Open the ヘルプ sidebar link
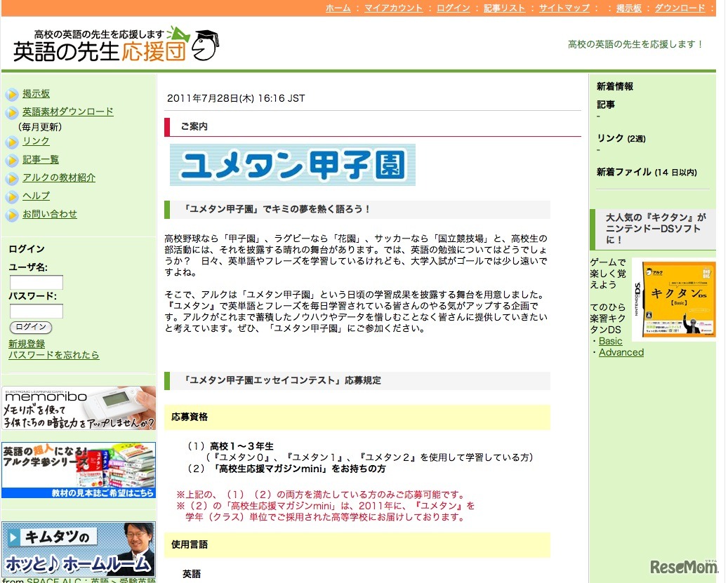 (37, 196)
